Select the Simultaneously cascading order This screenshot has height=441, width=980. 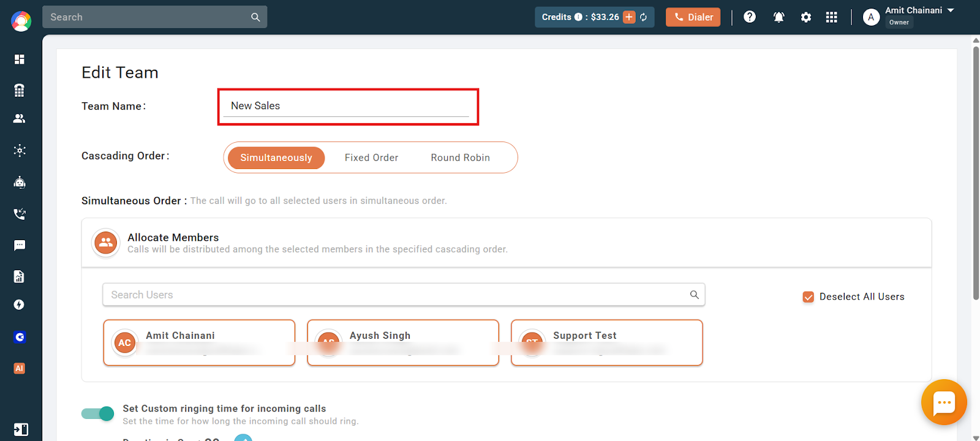276,157
